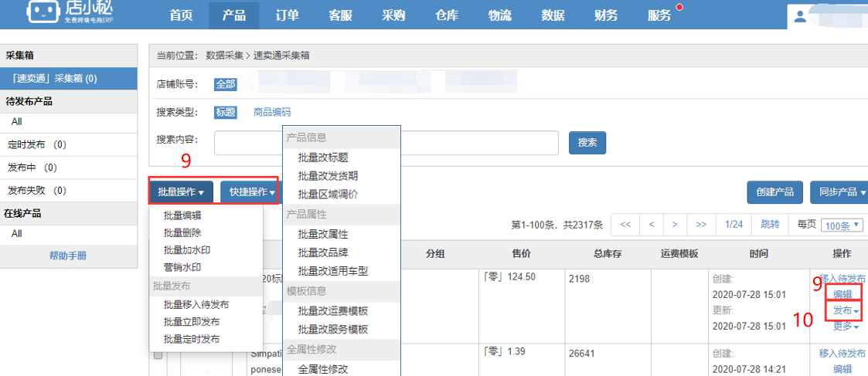
Task: Expand 发布 dropdown in first product row
Action: (x=846, y=310)
